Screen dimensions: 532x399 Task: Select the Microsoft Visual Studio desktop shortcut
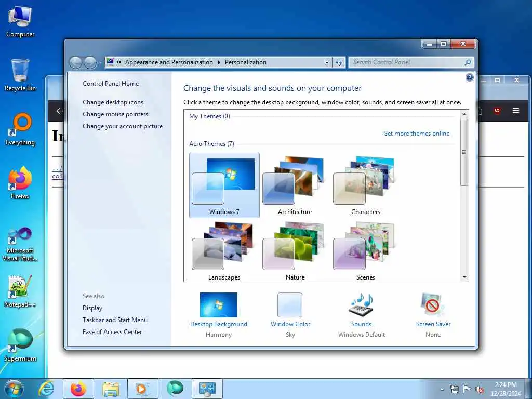click(x=20, y=244)
